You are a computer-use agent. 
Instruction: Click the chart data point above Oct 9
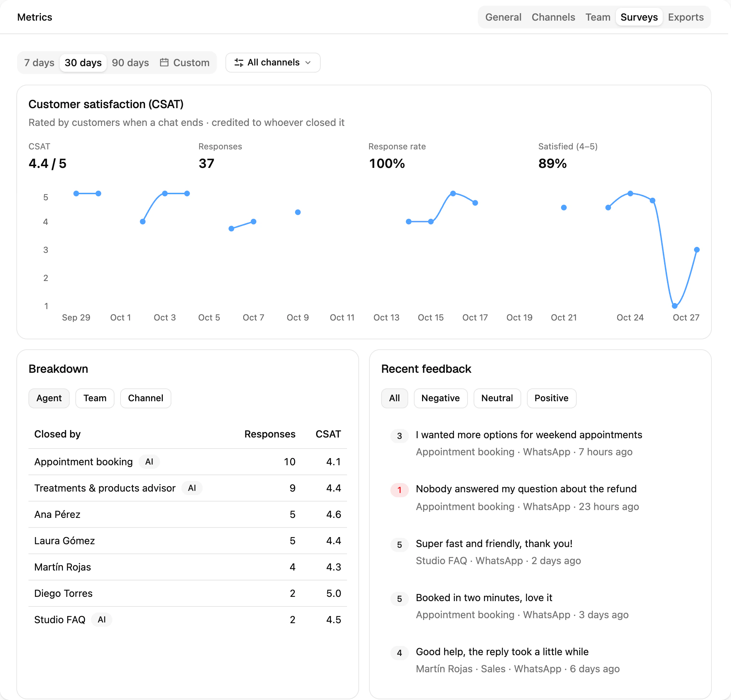click(298, 212)
